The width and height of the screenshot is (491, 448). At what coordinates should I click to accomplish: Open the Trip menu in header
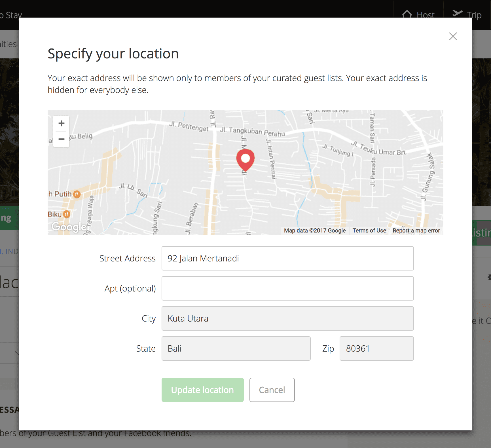pyautogui.click(x=467, y=14)
